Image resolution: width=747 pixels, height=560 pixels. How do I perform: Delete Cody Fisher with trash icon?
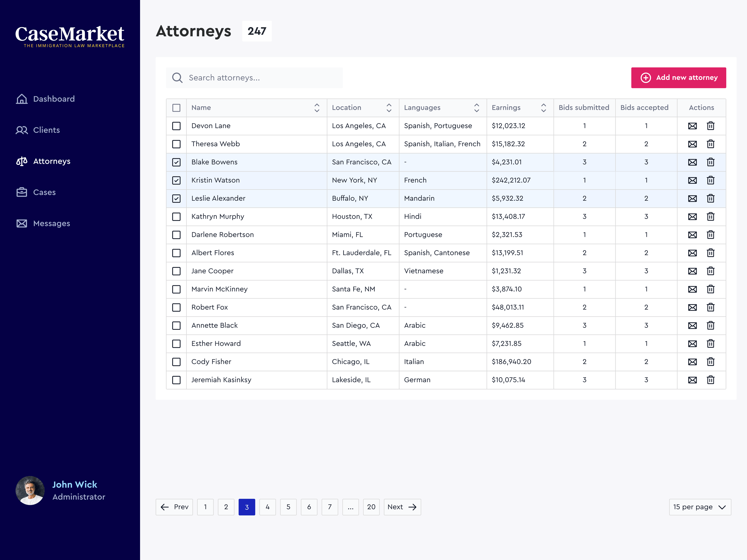pos(711,362)
